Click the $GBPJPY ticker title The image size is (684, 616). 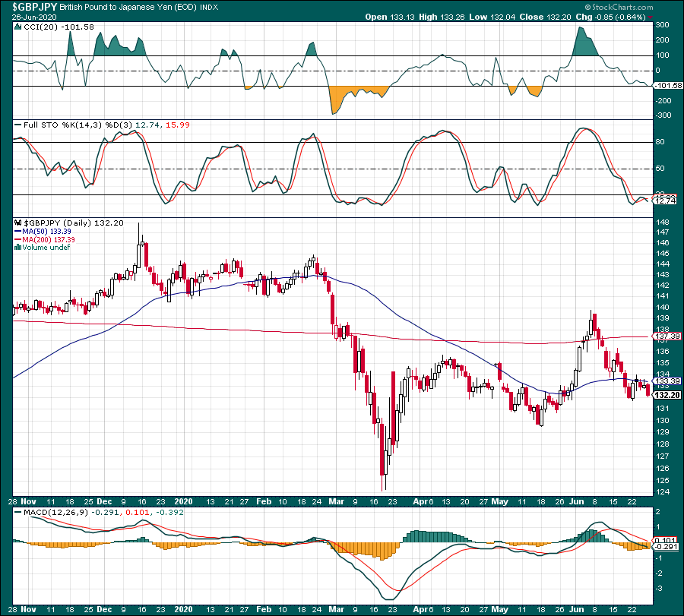click(x=34, y=7)
